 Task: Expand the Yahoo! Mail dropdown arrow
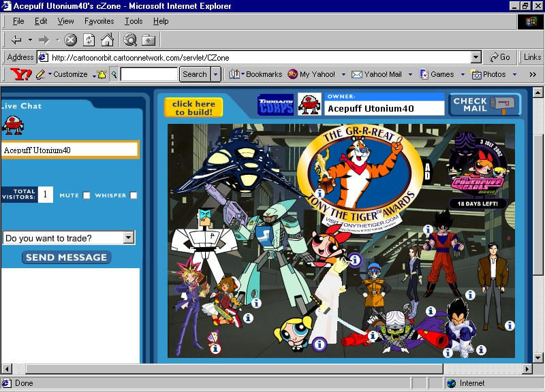[x=411, y=74]
